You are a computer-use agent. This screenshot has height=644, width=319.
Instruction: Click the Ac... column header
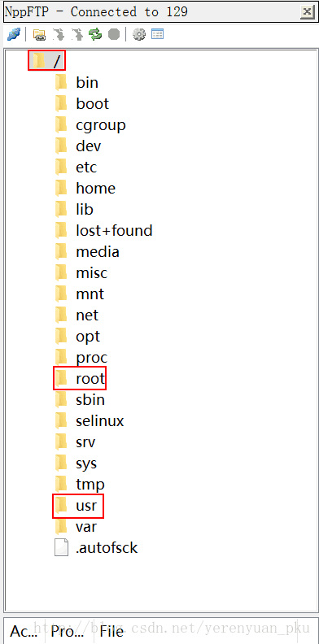(24, 631)
